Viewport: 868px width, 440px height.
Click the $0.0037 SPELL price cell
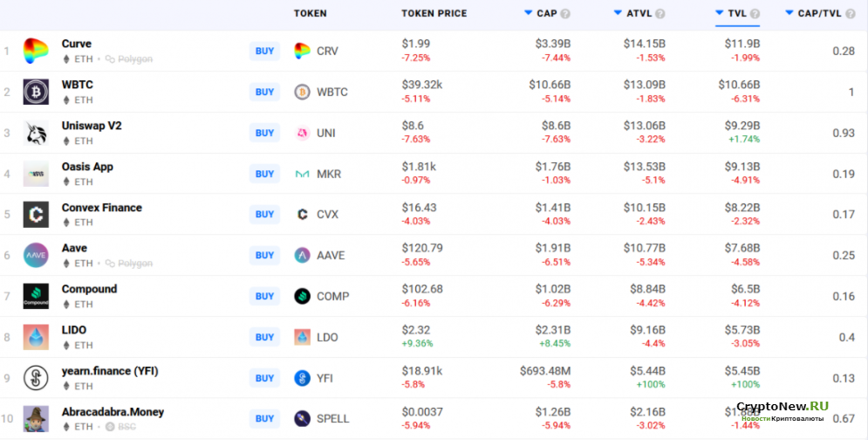click(421, 412)
